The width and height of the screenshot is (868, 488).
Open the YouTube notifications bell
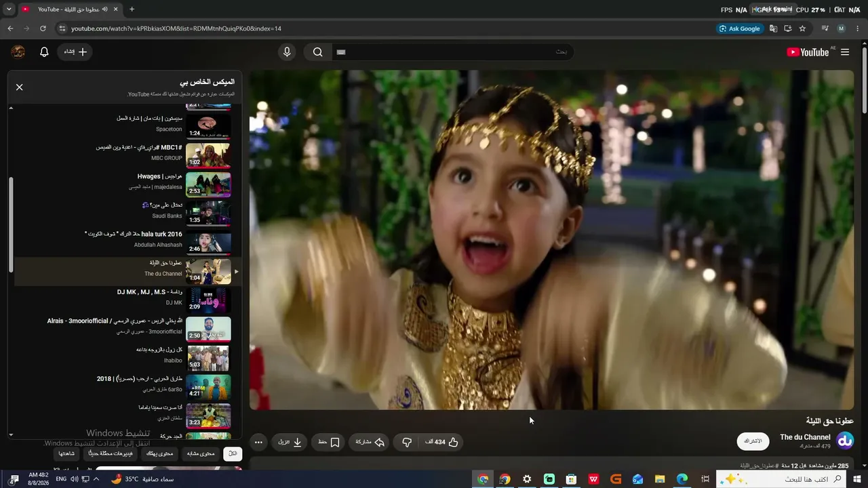(44, 52)
